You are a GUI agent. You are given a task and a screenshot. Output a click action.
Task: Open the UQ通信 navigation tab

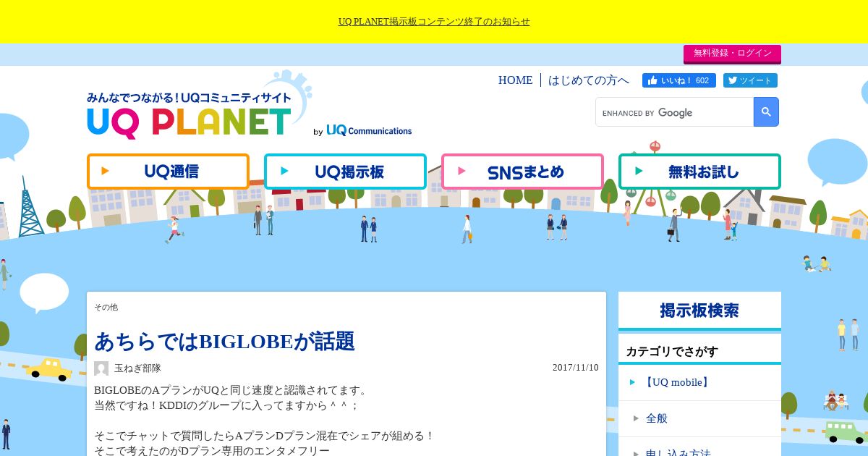168,172
